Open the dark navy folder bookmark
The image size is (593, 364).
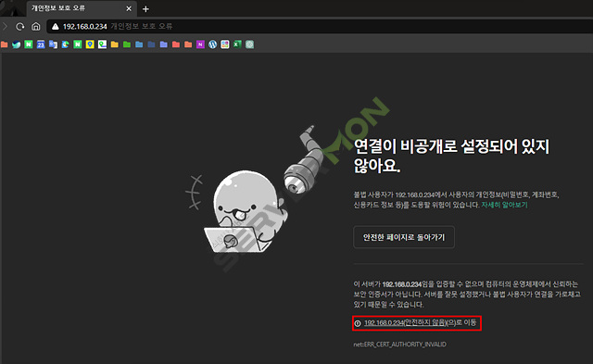click(151, 44)
